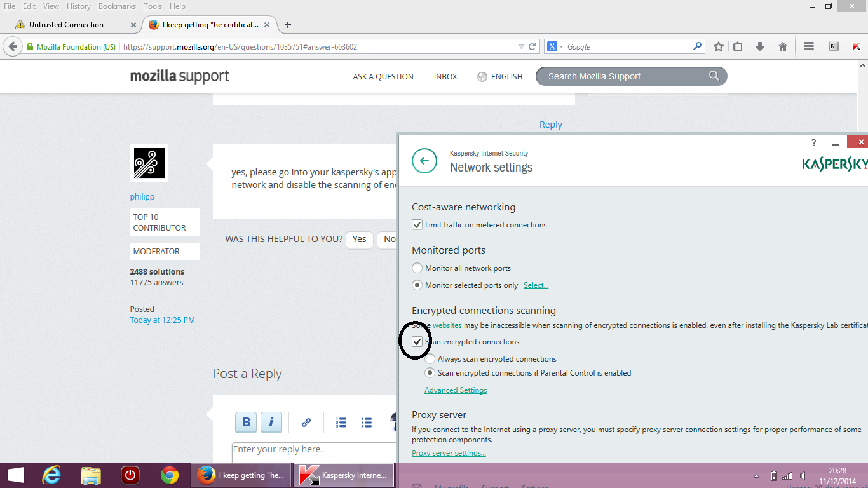
Task: Select Always scan encrypted connections
Action: 430,359
